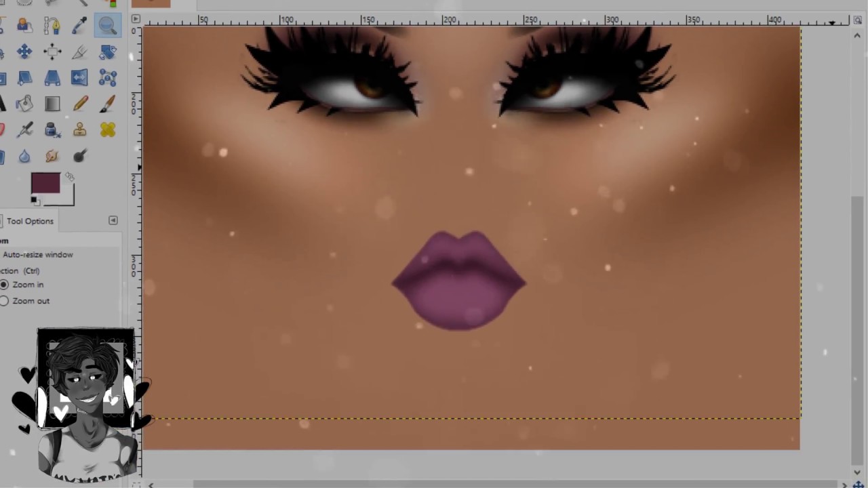The image size is (868, 488).
Task: Select the Dodge/Burn tool
Action: (80, 156)
